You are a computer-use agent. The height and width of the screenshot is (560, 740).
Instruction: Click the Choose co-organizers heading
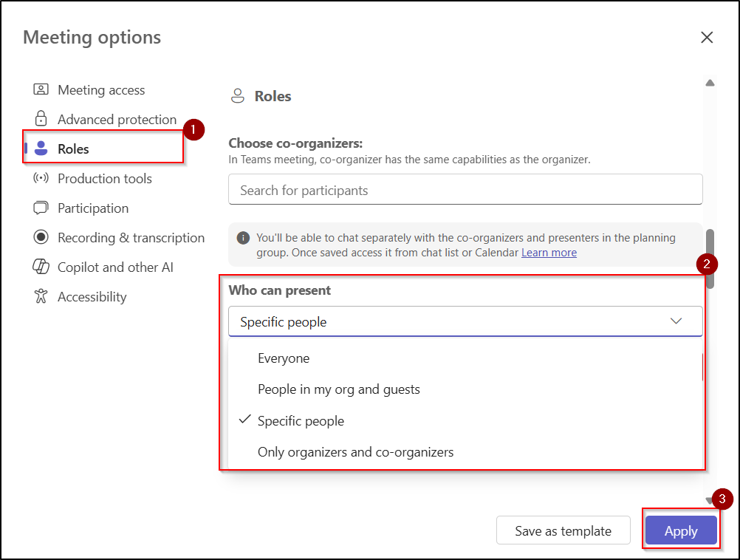tap(295, 143)
